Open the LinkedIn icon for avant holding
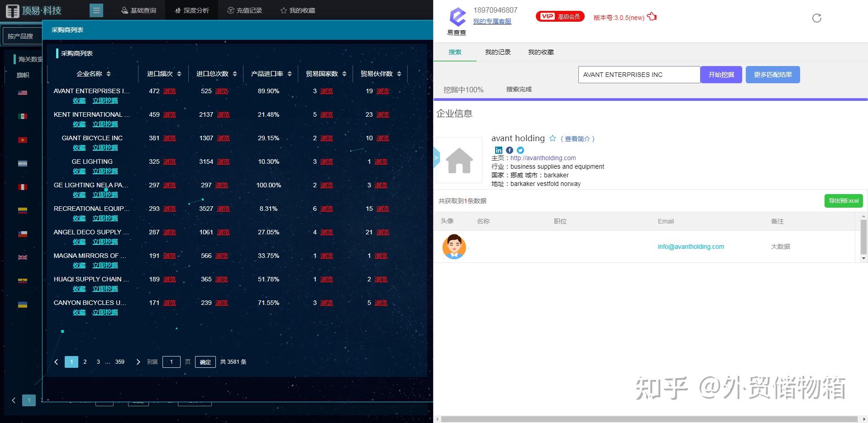This screenshot has width=868, height=423. click(498, 150)
